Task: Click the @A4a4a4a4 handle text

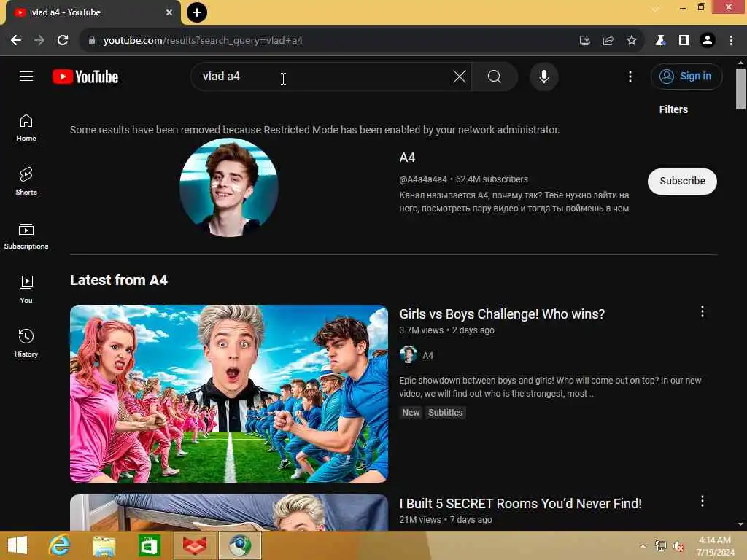Action: tap(422, 179)
